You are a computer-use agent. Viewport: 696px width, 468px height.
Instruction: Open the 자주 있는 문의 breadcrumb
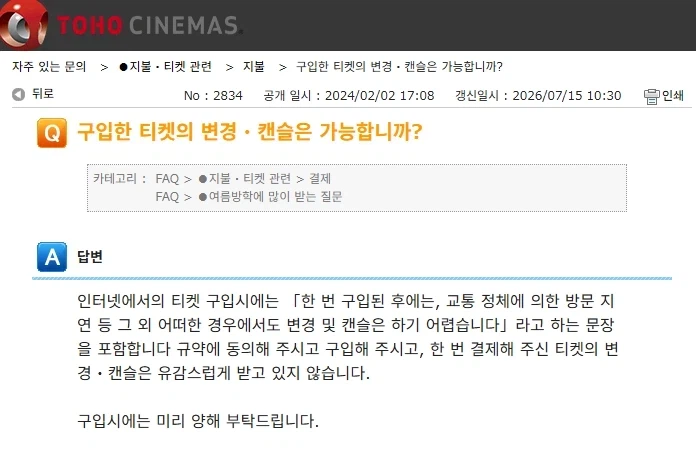[x=49, y=67]
